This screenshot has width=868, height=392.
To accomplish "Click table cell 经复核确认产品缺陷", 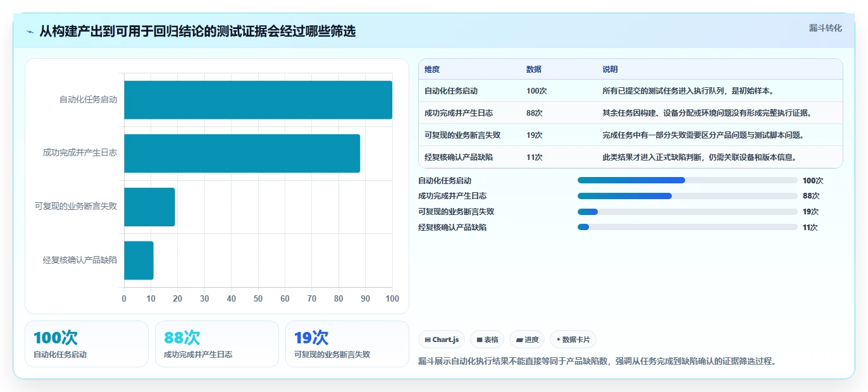I will point(459,157).
